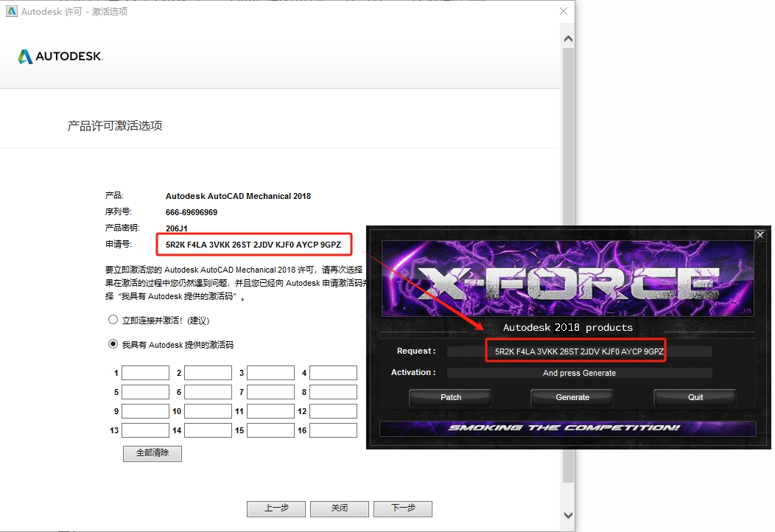The height and width of the screenshot is (532, 775).
Task: Click activation code input field 7
Action: click(x=271, y=392)
